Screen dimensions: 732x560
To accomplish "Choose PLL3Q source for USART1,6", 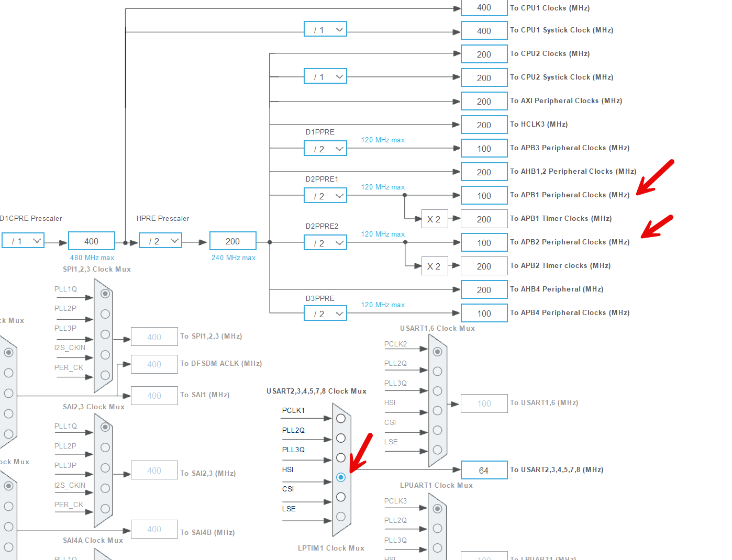I will pos(437,391).
